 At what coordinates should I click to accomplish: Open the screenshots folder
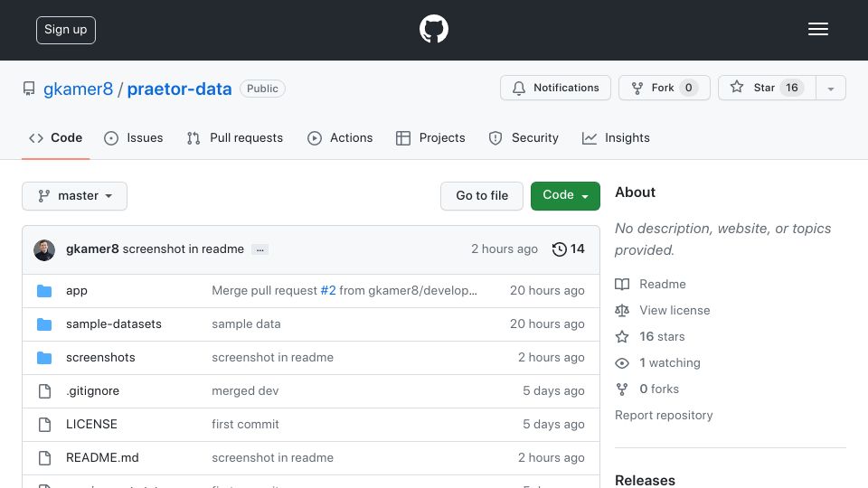(100, 358)
